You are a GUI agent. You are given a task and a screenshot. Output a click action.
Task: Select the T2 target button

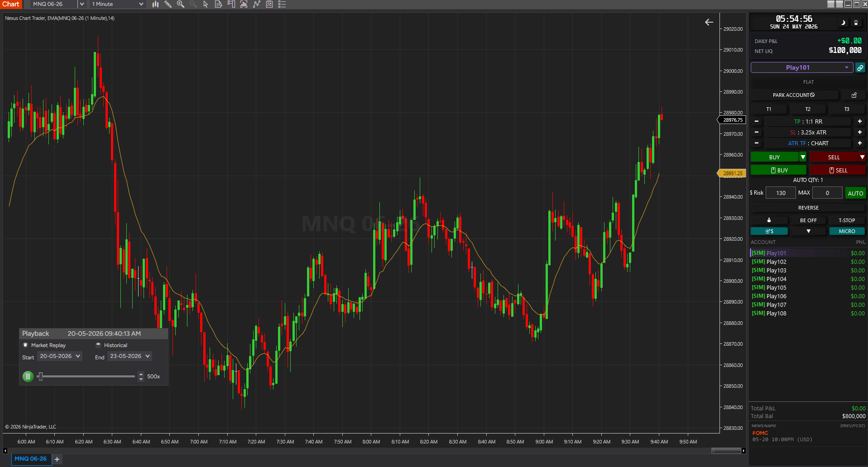tap(808, 109)
